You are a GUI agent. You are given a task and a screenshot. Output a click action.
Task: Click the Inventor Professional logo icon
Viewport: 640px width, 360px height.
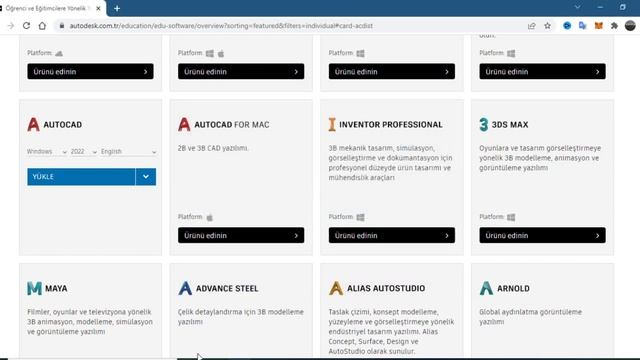pyautogui.click(x=332, y=124)
